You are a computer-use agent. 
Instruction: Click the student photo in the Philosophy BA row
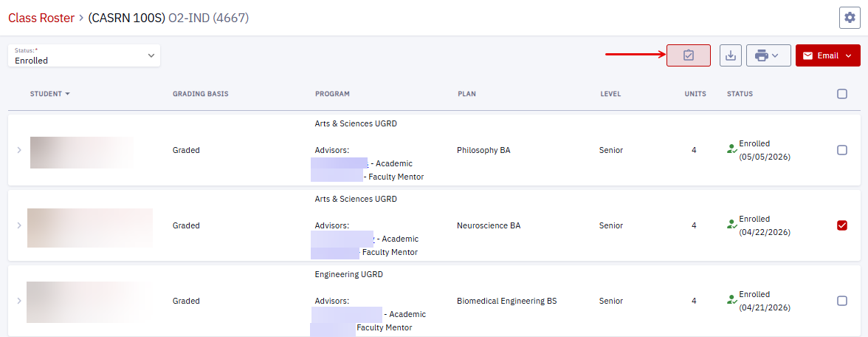(82, 152)
